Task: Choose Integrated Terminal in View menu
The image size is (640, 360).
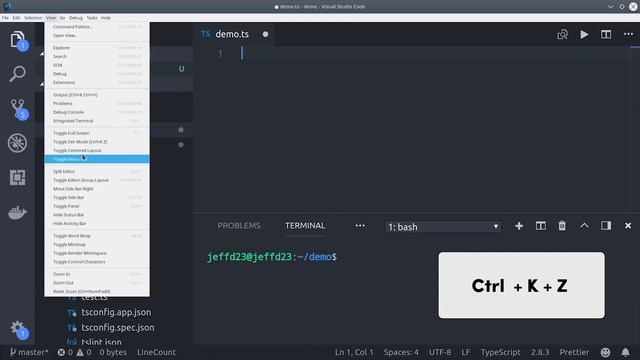Action: [x=97, y=121]
